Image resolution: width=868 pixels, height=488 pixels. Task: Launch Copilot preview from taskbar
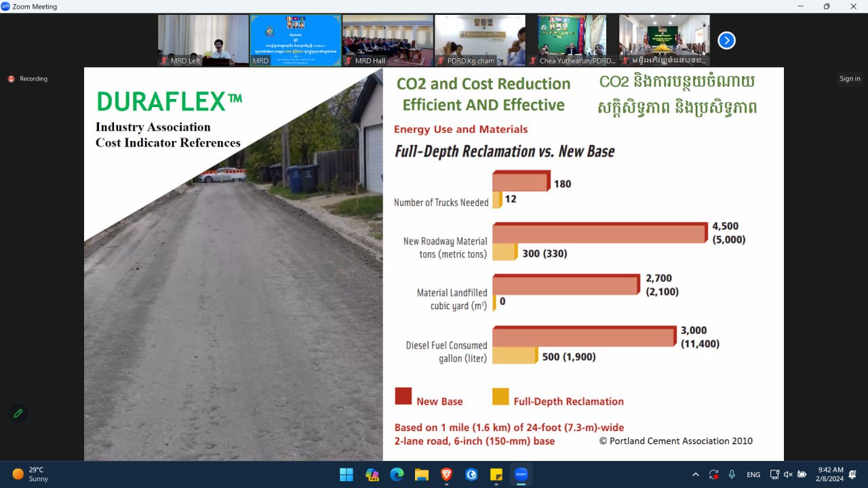[372, 474]
